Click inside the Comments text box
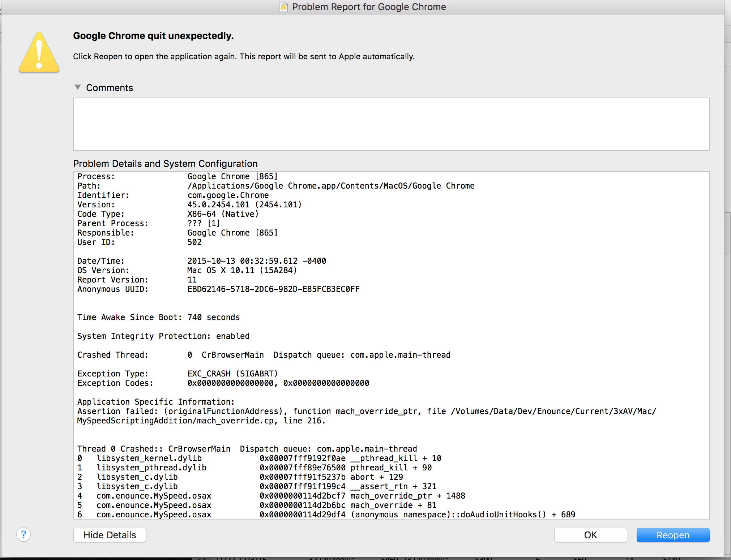 [x=391, y=124]
